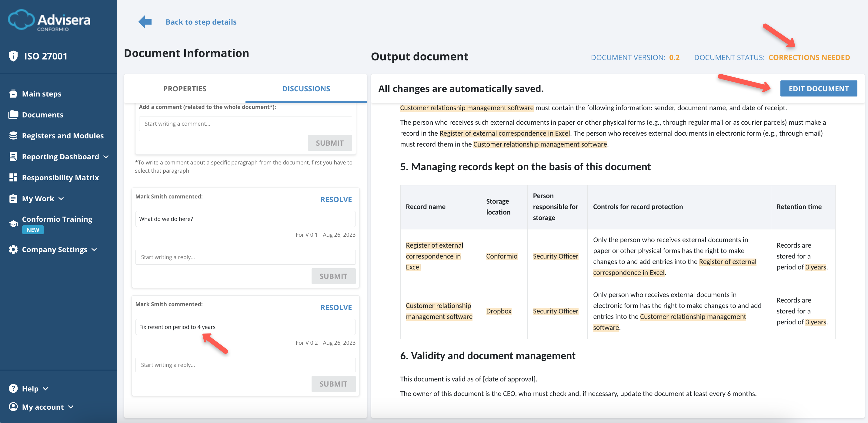This screenshot has height=423, width=868.
Task: Switch to the Discussions tab
Action: click(x=306, y=88)
